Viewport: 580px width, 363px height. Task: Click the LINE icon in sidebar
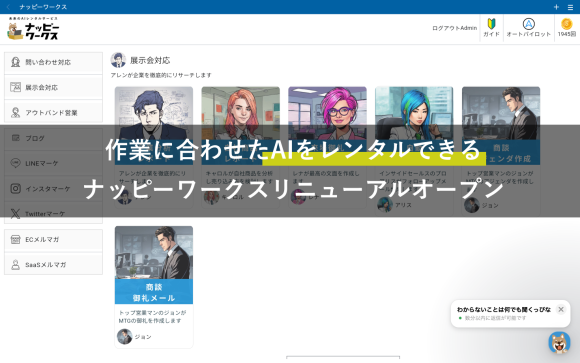pyautogui.click(x=16, y=163)
